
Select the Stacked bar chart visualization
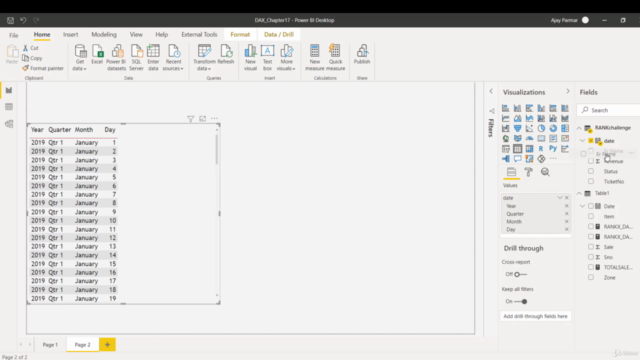pyautogui.click(x=506, y=108)
